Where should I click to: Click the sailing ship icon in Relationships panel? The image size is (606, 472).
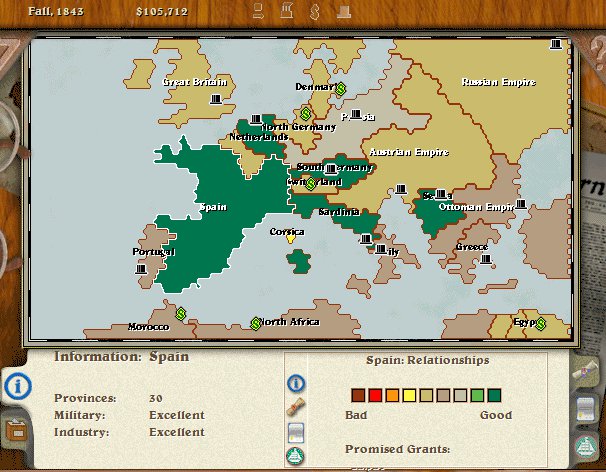click(x=295, y=456)
